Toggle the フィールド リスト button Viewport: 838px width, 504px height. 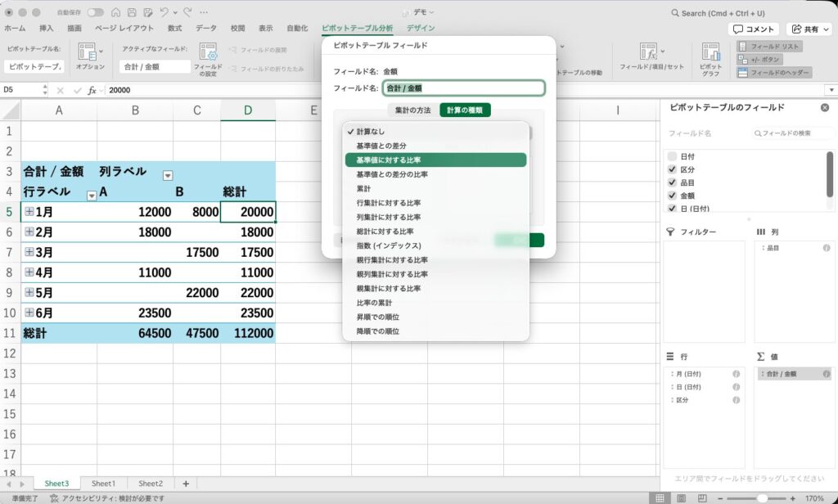click(x=768, y=47)
